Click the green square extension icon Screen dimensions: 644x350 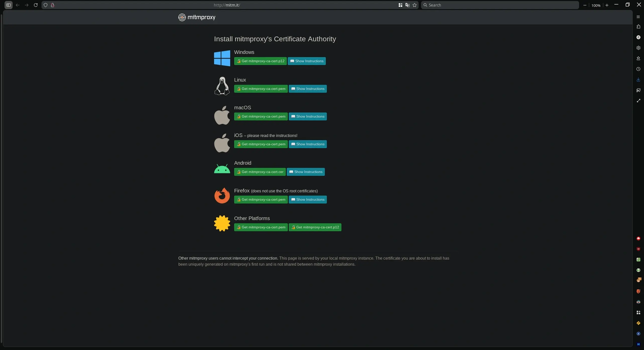[638, 260]
